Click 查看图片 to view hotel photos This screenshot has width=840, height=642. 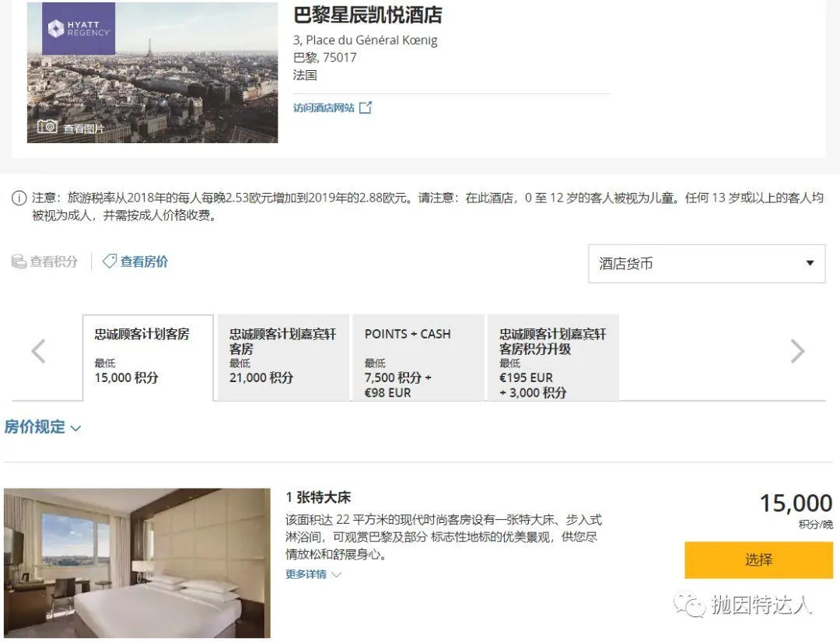point(83,128)
